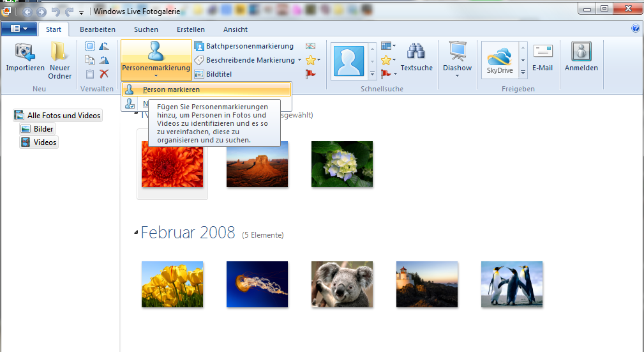Select Videos in the folder tree
This screenshot has height=352, width=644.
pyautogui.click(x=45, y=142)
